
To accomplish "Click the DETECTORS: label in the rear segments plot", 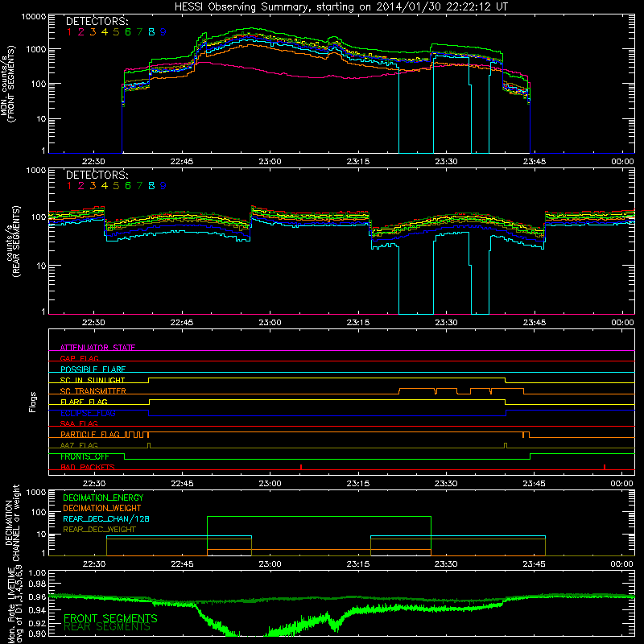I will click(x=97, y=175).
